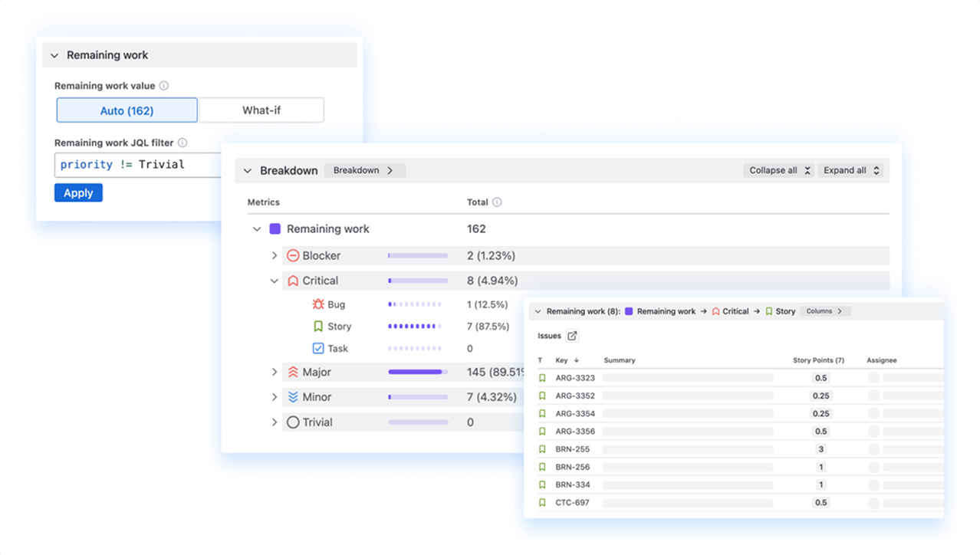
Task: Collapse the Remaining work tree row
Action: (x=257, y=229)
